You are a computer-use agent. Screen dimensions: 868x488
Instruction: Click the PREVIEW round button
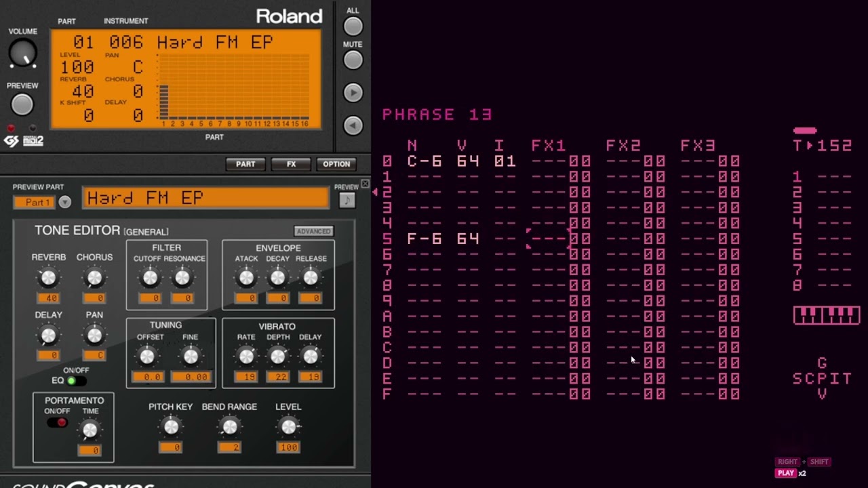(22, 104)
